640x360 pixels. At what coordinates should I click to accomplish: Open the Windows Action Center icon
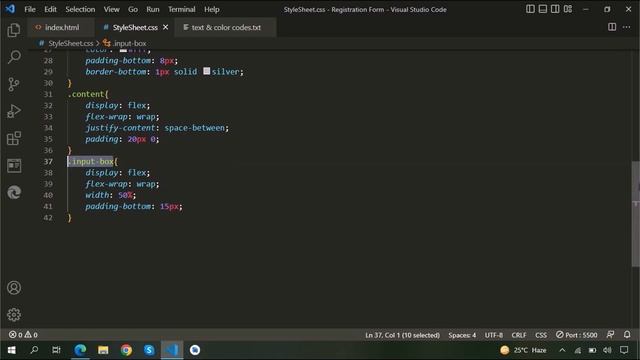point(624,350)
